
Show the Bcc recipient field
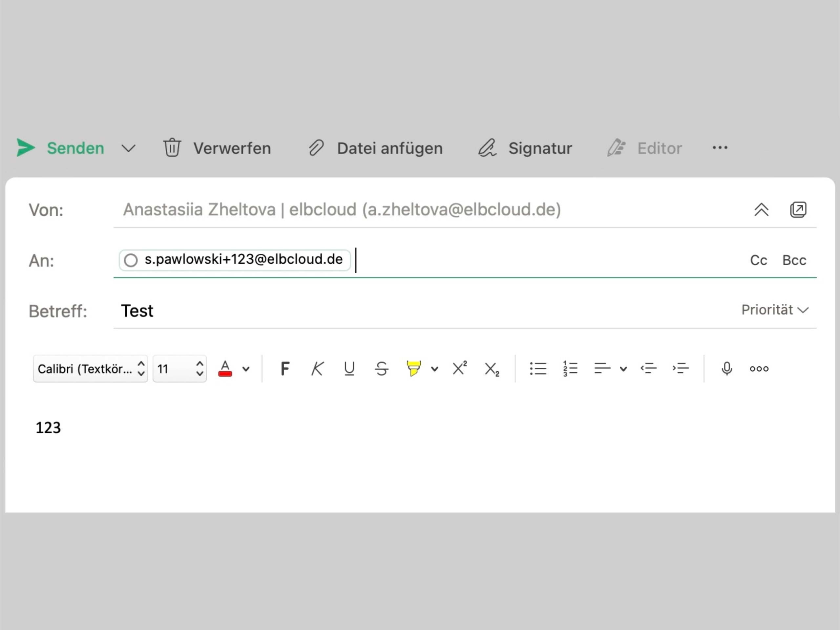(794, 260)
